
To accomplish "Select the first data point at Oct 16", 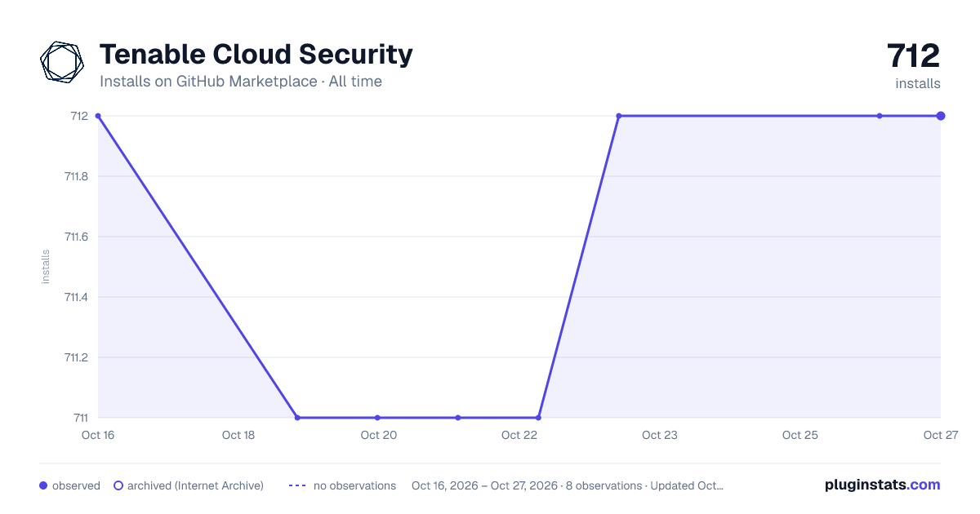I will [x=98, y=116].
